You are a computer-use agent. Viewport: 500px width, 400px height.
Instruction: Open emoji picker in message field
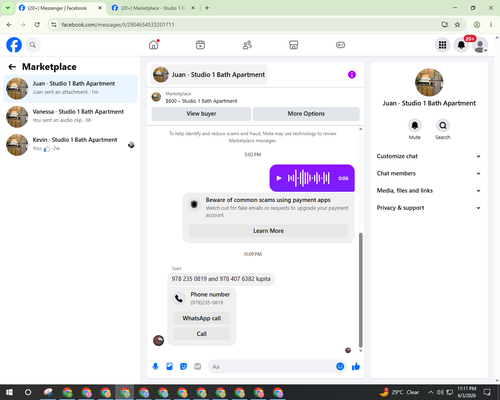coord(340,367)
